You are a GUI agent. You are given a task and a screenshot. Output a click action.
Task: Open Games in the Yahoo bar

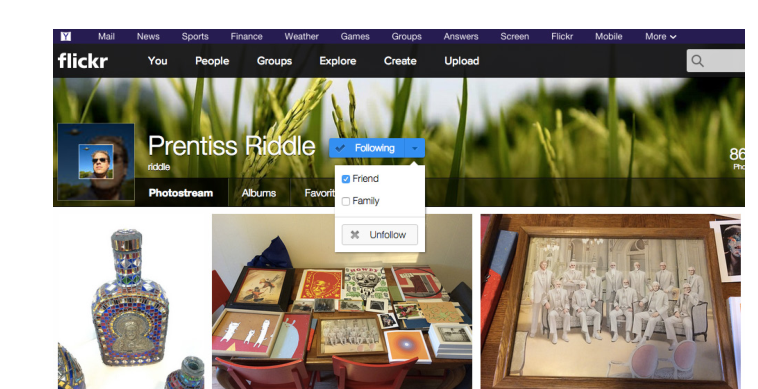coord(355,36)
